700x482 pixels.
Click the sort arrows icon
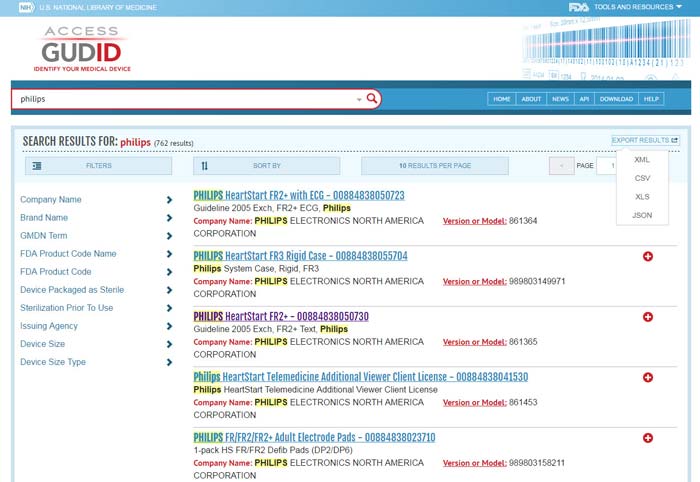tap(204, 166)
